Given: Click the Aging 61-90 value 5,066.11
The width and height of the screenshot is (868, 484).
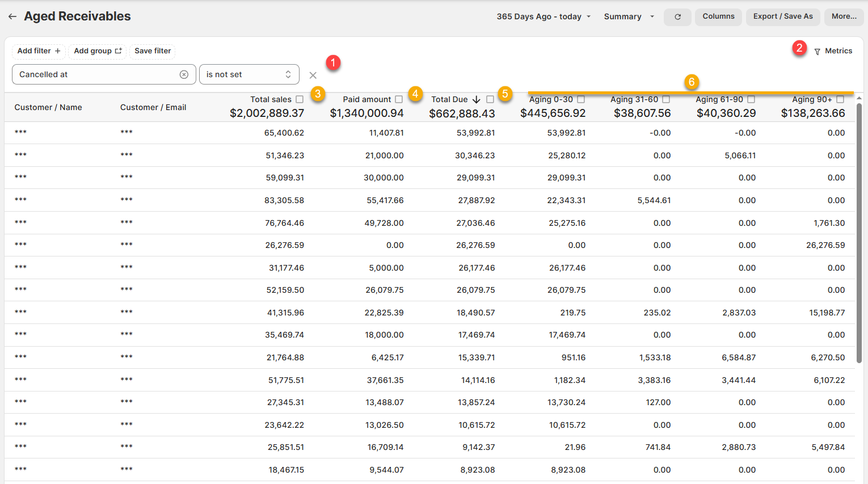Looking at the screenshot, I should tap(740, 155).
